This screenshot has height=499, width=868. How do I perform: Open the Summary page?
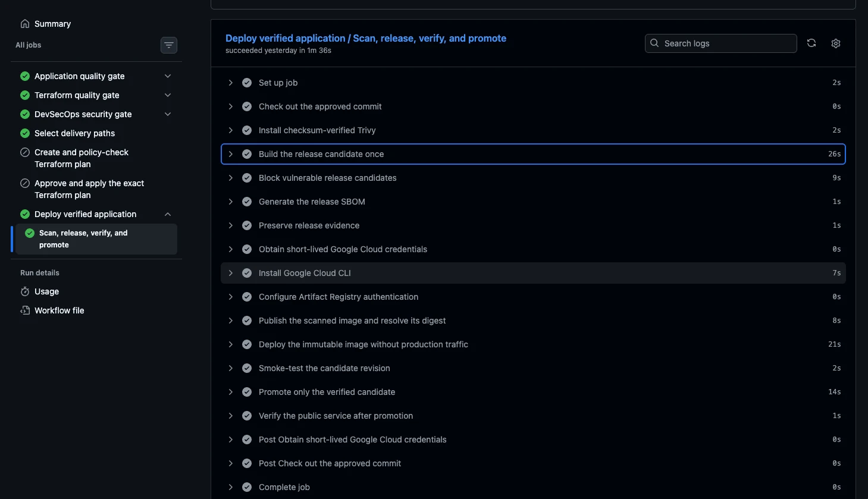click(52, 24)
